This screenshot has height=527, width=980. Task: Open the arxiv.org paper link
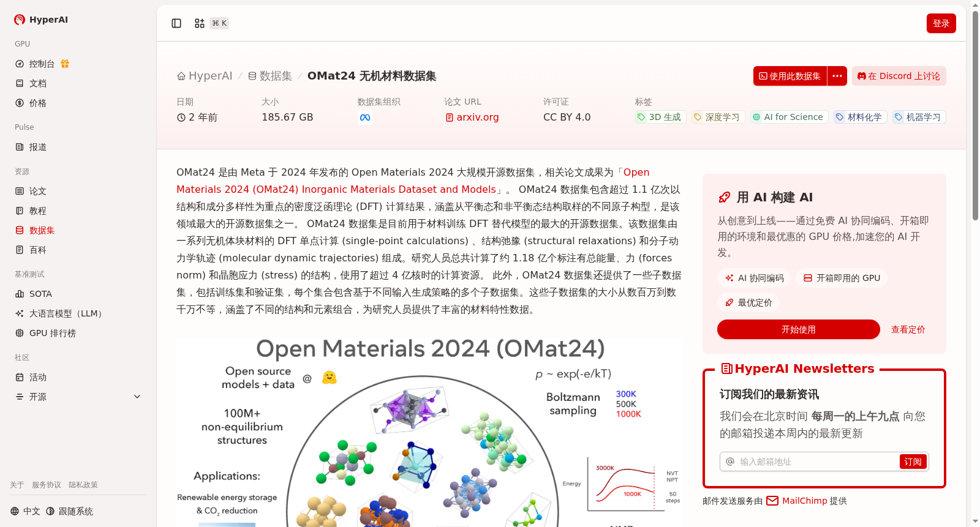pyautogui.click(x=472, y=117)
